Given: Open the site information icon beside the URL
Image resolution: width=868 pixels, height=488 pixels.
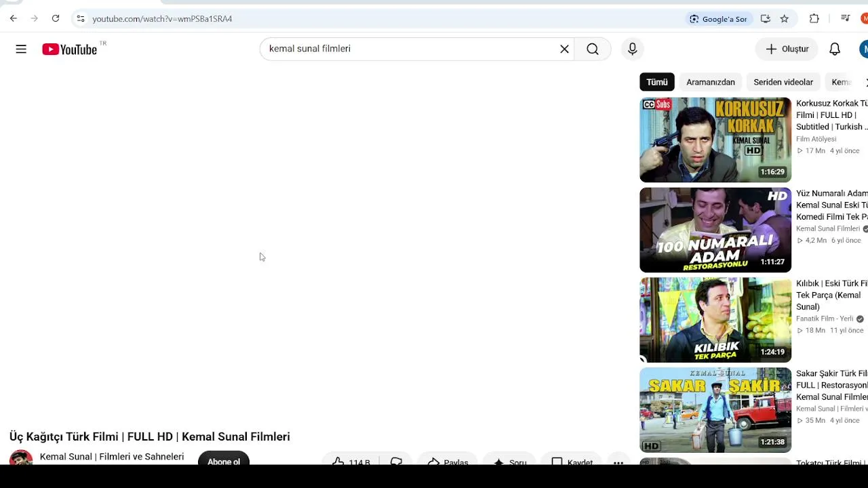Looking at the screenshot, I should pyautogui.click(x=81, y=18).
